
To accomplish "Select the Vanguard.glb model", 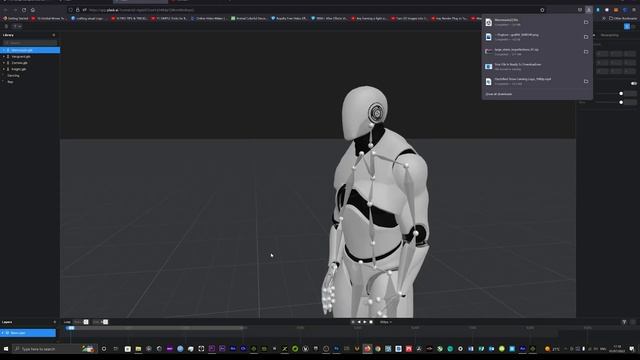I will [21, 57].
